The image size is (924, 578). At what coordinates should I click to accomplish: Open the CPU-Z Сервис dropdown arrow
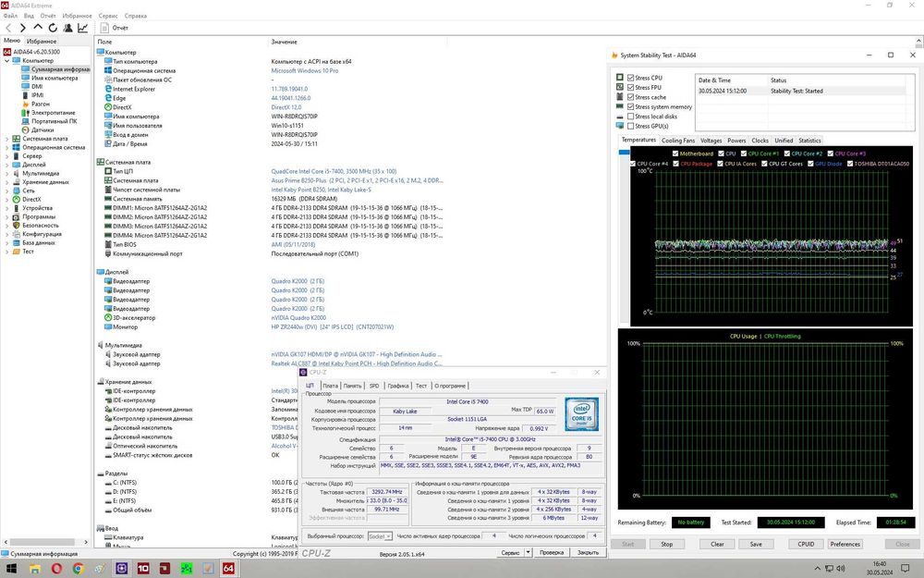(528, 553)
